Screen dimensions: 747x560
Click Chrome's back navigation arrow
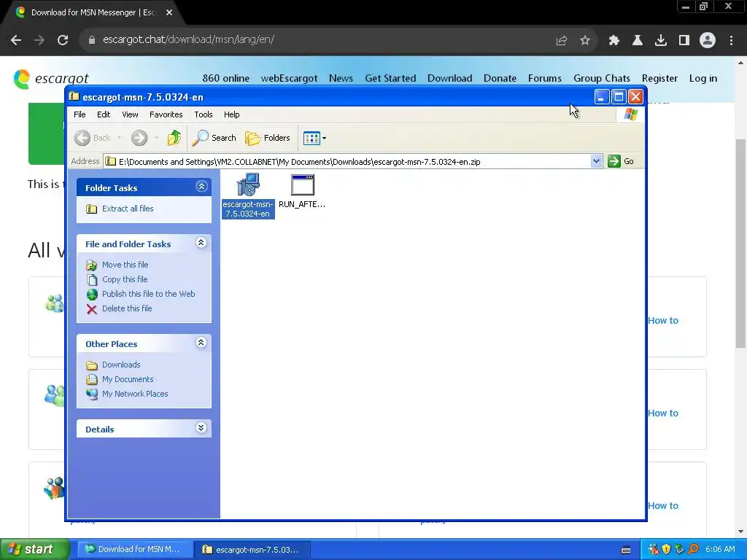(16, 40)
